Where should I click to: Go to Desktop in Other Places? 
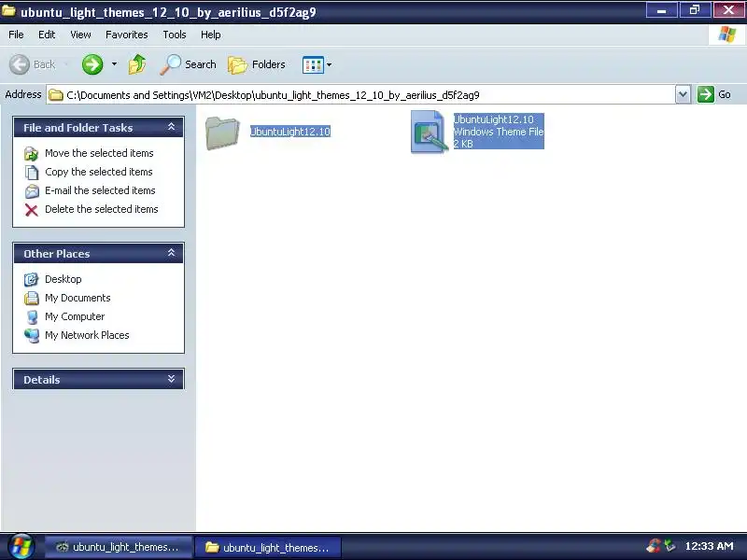tap(63, 279)
